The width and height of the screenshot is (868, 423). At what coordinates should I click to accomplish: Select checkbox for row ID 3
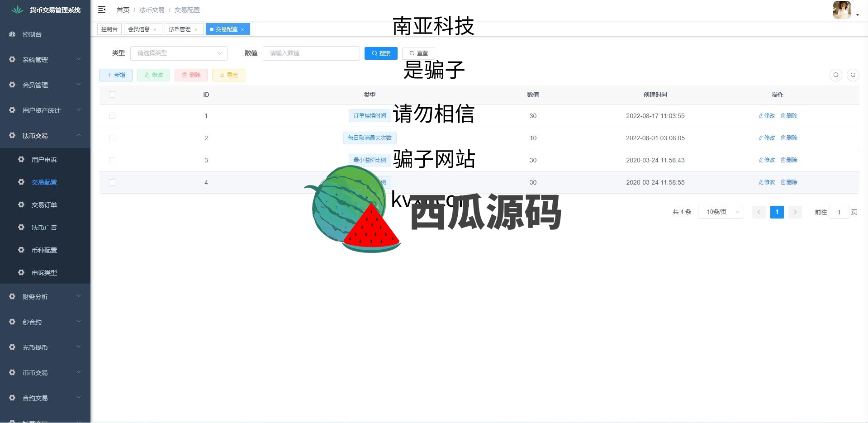click(x=112, y=160)
